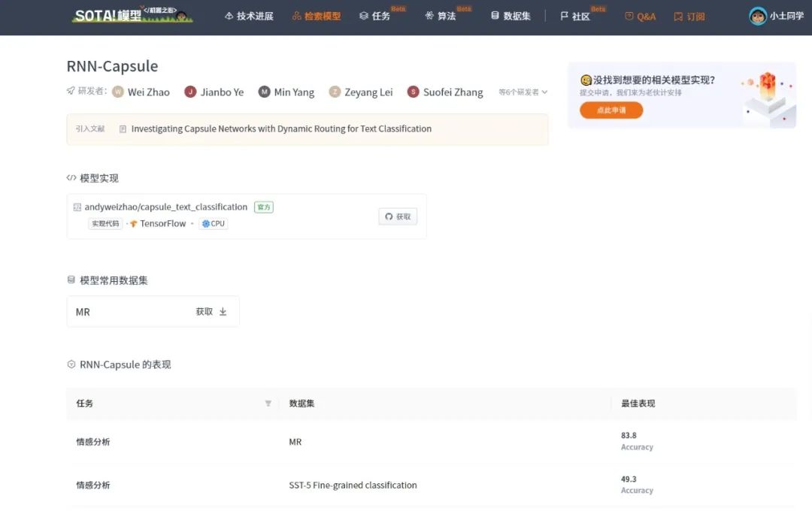Click the researcher icon beside 研发者

pos(70,92)
